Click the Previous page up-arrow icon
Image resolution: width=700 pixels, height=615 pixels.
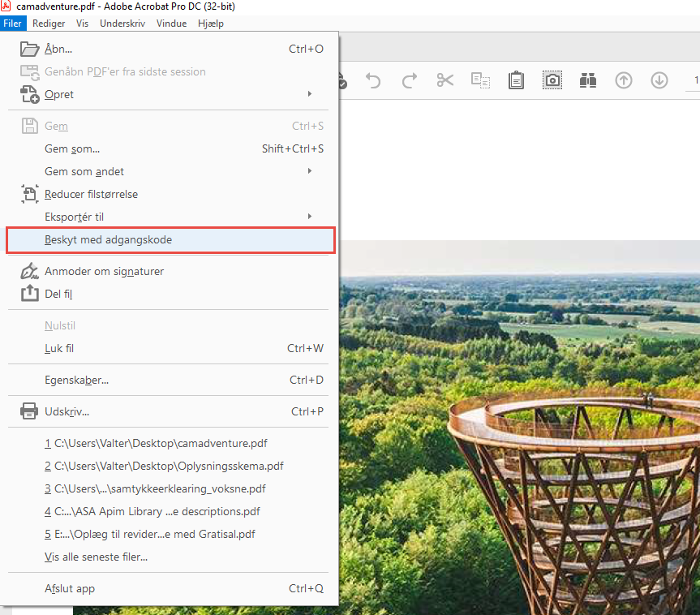[x=624, y=80]
